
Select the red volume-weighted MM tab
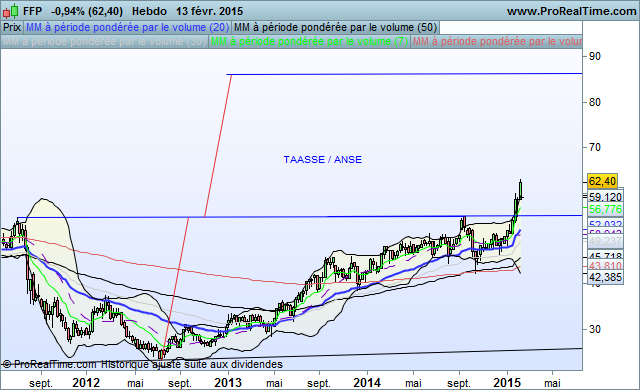tap(496, 42)
